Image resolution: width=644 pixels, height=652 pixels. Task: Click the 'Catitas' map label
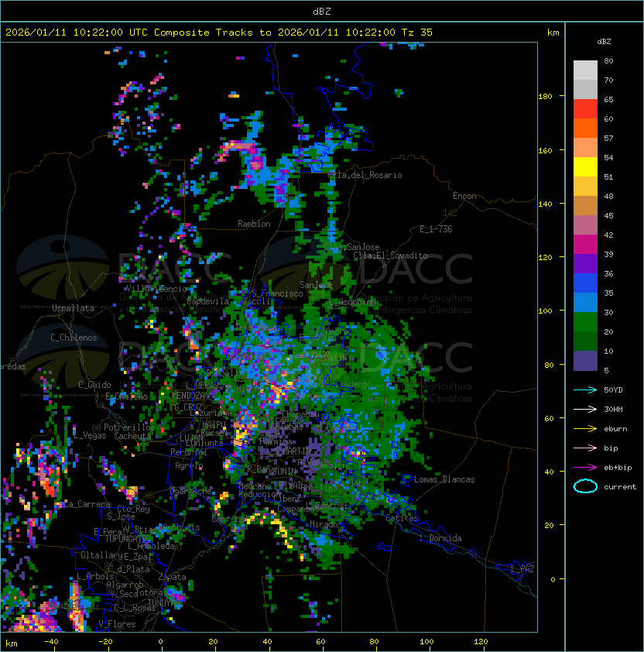click(402, 518)
